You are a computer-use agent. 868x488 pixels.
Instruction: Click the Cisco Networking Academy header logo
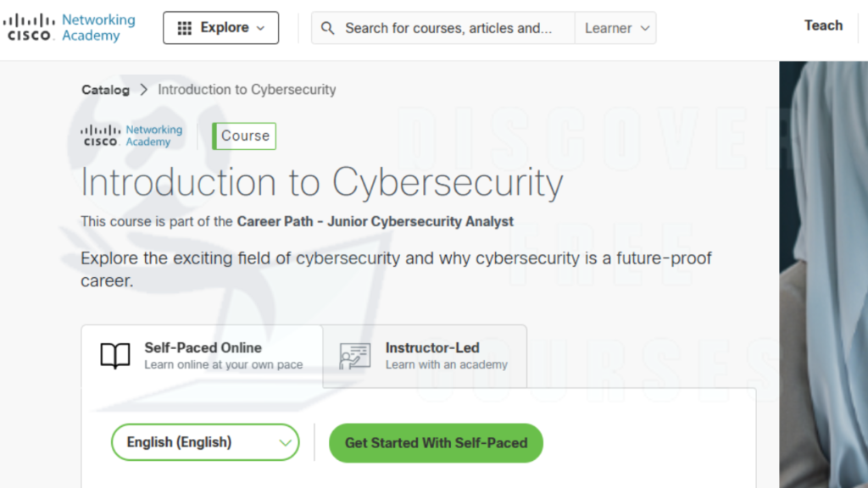point(70,28)
